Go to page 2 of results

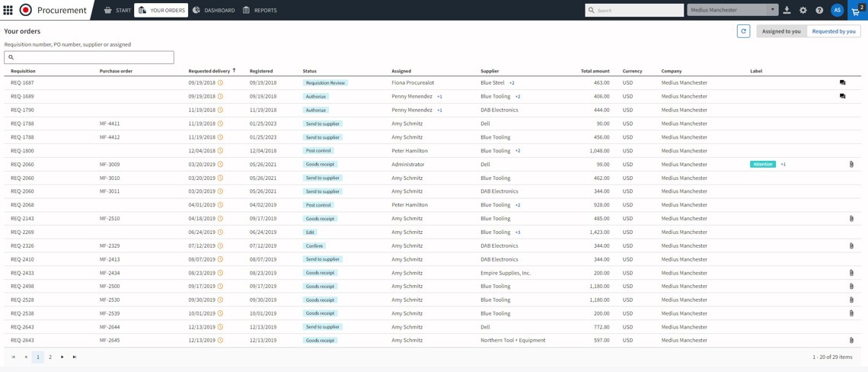tap(50, 357)
